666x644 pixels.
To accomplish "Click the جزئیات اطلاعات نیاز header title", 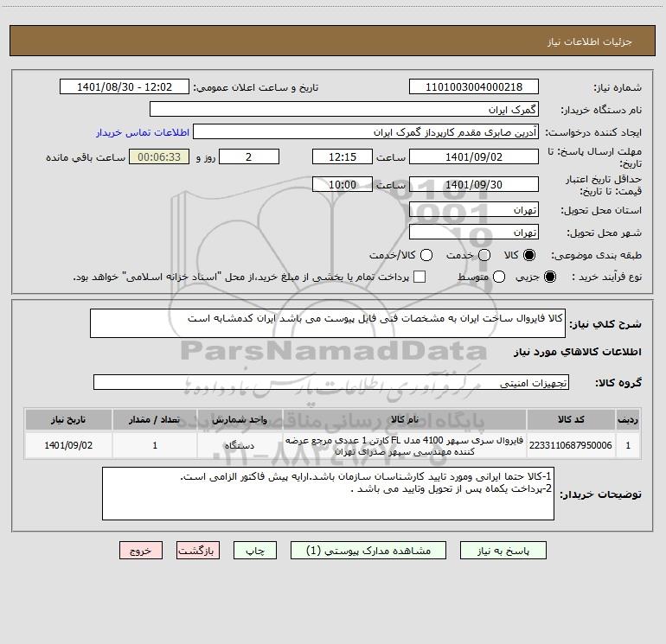I will coord(590,41).
